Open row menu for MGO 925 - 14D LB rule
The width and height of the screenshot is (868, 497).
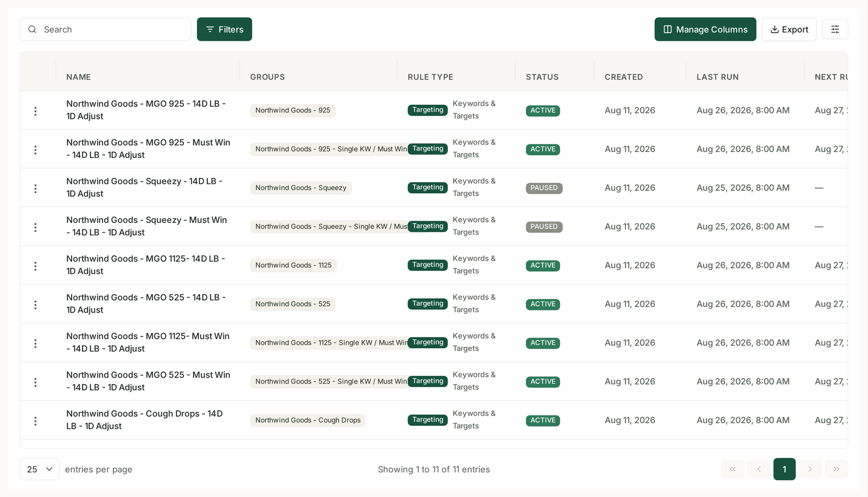pyautogui.click(x=35, y=111)
